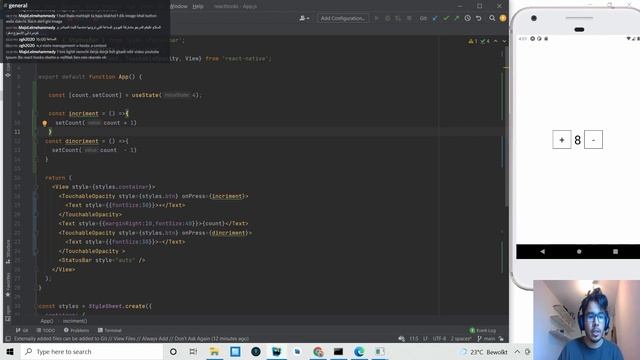Open Search Everywhere magnifier icon
The height and width of the screenshot is (360, 640).
pos(492,18)
